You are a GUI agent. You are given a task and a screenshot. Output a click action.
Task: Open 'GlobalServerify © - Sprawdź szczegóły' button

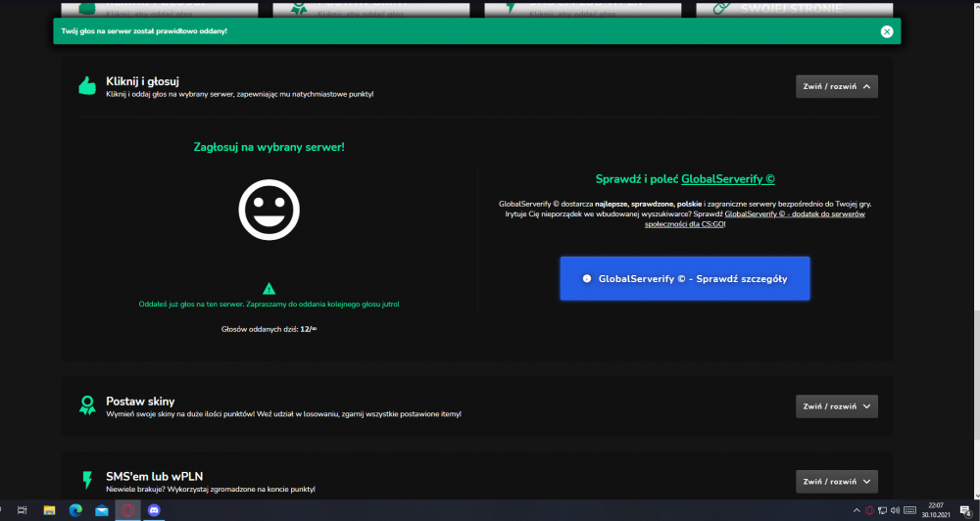[x=685, y=278]
